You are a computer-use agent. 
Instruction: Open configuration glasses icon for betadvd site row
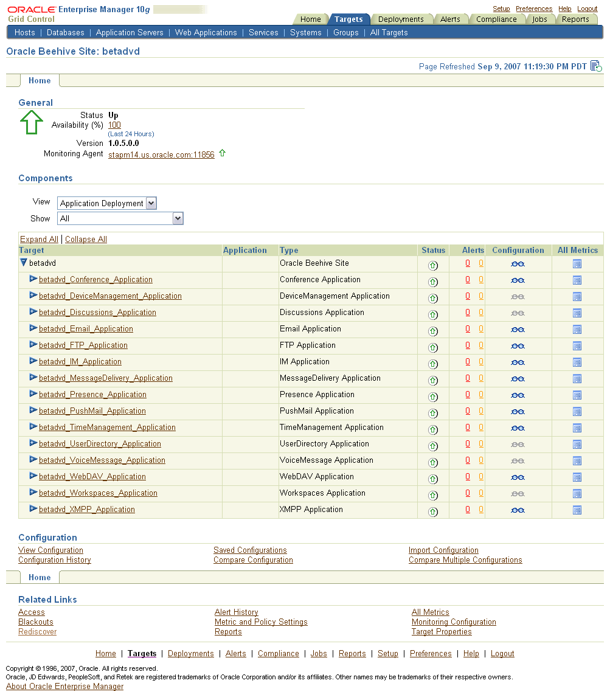coord(518,265)
